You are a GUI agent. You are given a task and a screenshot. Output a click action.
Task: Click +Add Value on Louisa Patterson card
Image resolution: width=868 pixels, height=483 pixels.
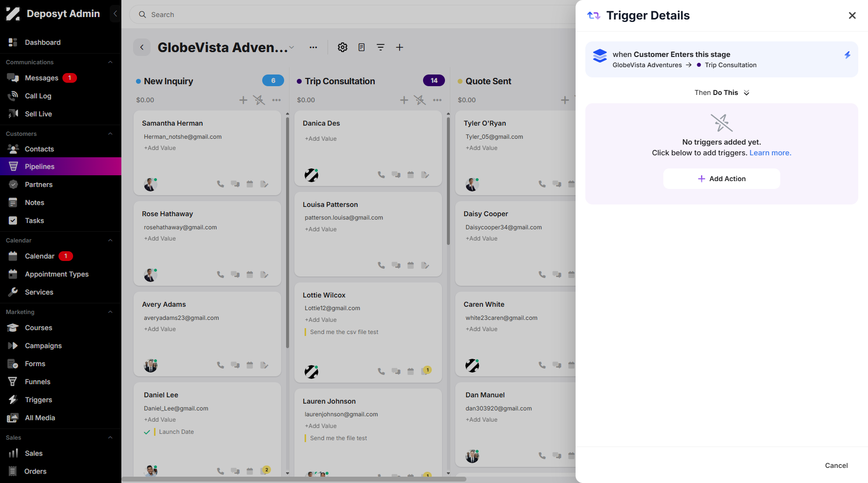(321, 229)
